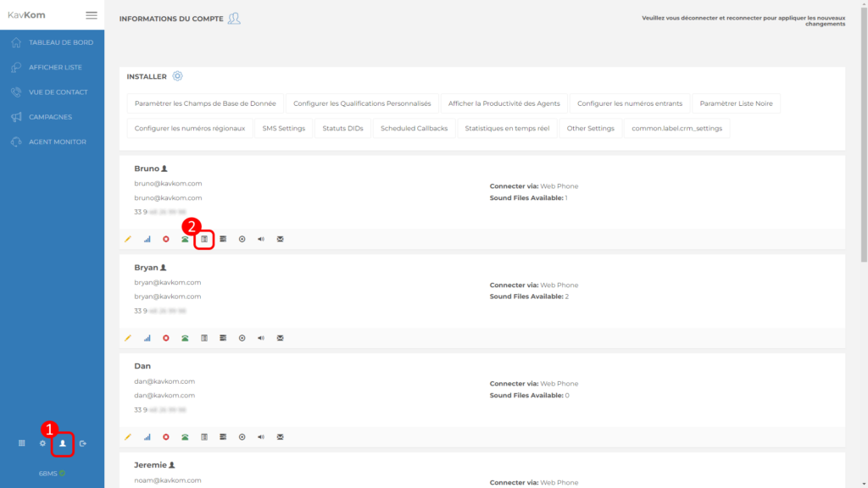The width and height of the screenshot is (868, 488).
Task: Click the logout icon in sidebar bottom
Action: tap(82, 443)
